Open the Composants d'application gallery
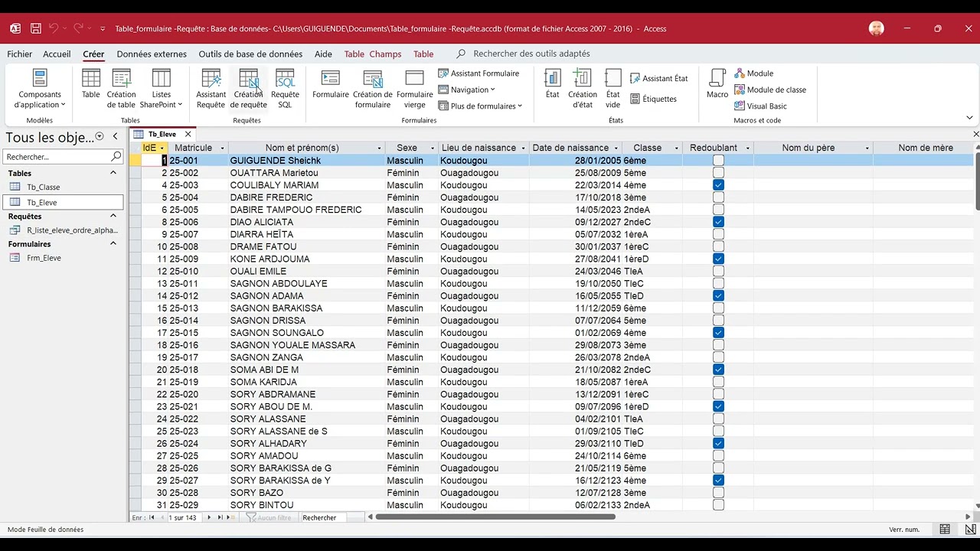Viewport: 980px width, 551px height. [x=40, y=89]
